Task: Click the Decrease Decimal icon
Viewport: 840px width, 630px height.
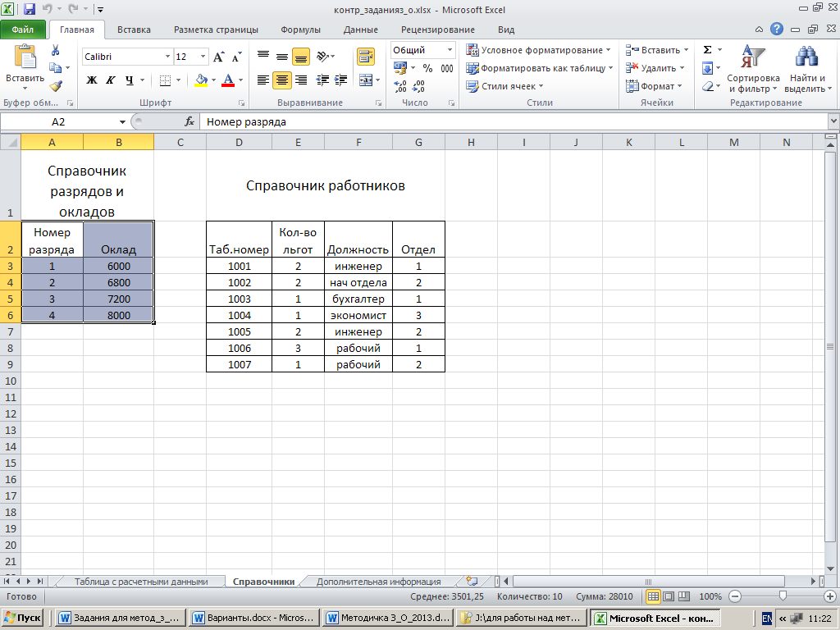Action: coord(418,86)
